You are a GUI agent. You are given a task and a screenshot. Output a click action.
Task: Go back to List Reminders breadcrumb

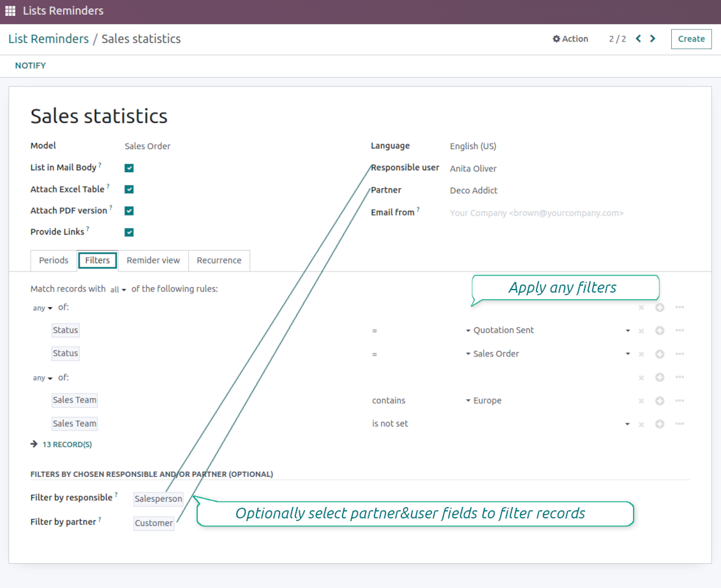tap(48, 39)
